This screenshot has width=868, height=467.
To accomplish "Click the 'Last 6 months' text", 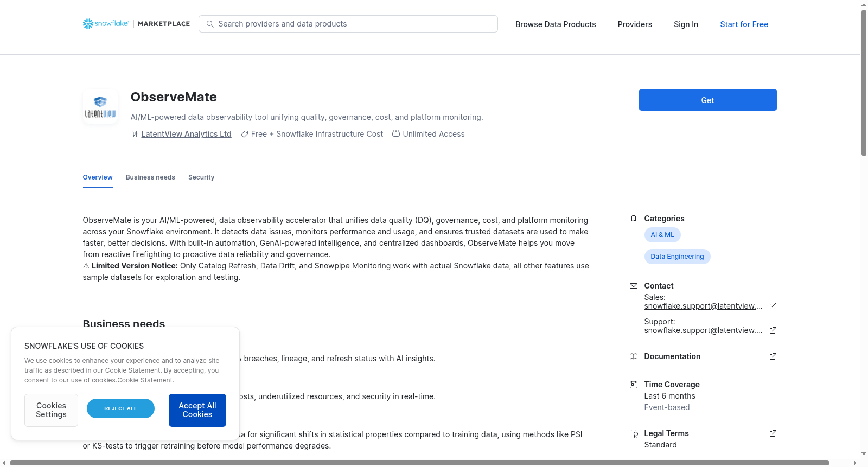I will click(x=669, y=396).
